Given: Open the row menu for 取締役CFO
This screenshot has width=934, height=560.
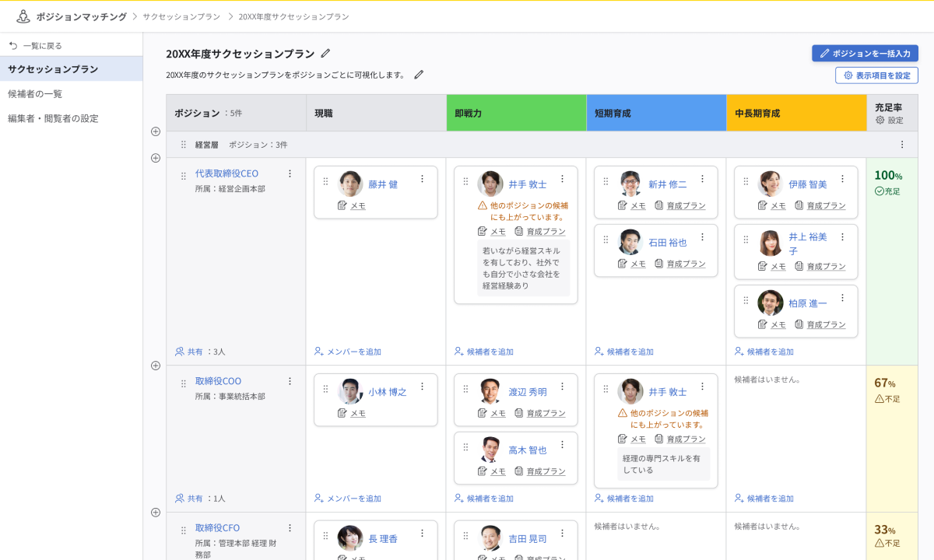Looking at the screenshot, I should click(290, 528).
